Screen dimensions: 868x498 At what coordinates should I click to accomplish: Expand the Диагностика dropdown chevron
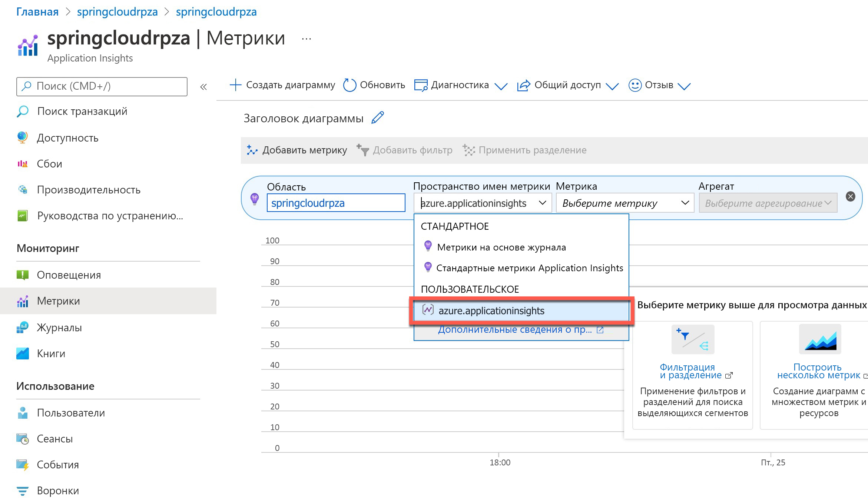501,87
